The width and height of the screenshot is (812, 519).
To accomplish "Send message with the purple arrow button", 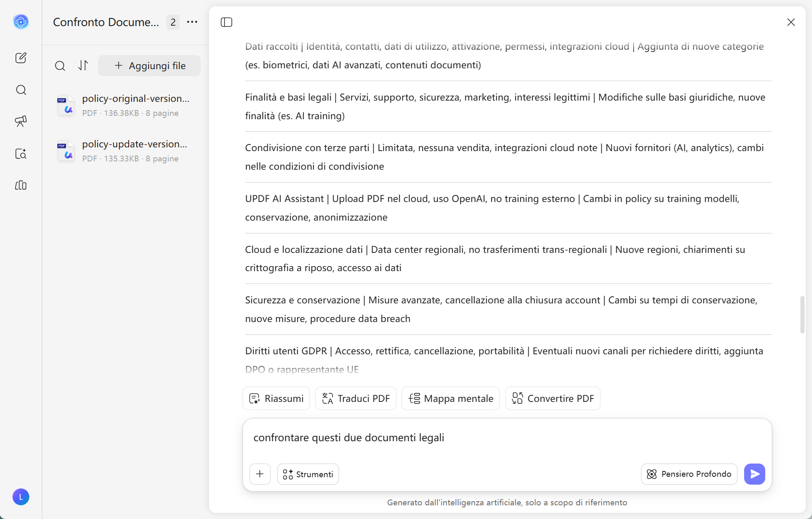I will 754,474.
